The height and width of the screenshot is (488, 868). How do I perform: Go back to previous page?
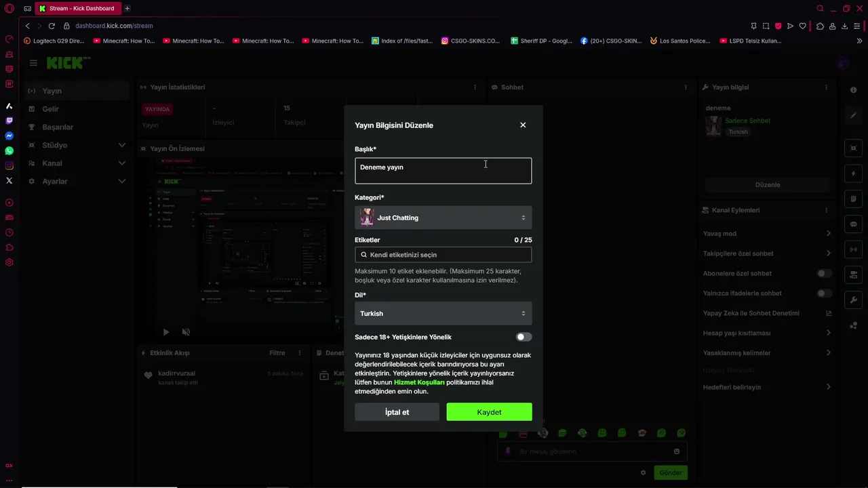coord(27,26)
